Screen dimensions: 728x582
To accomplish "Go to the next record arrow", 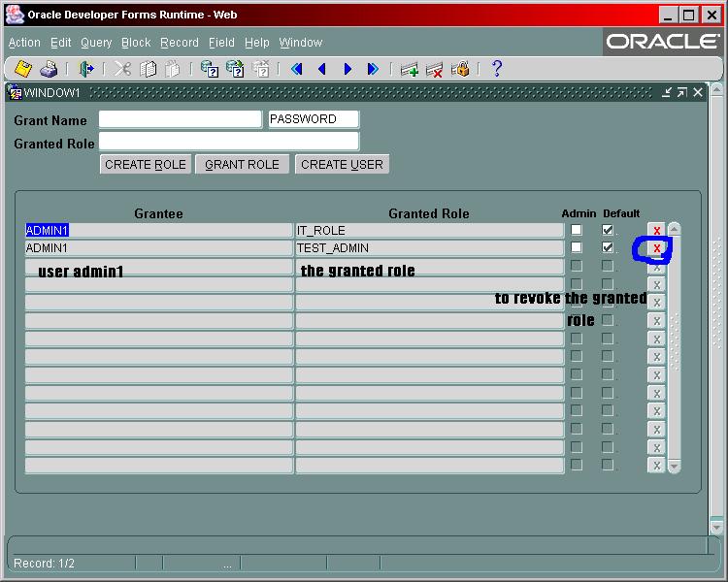I will 347,69.
